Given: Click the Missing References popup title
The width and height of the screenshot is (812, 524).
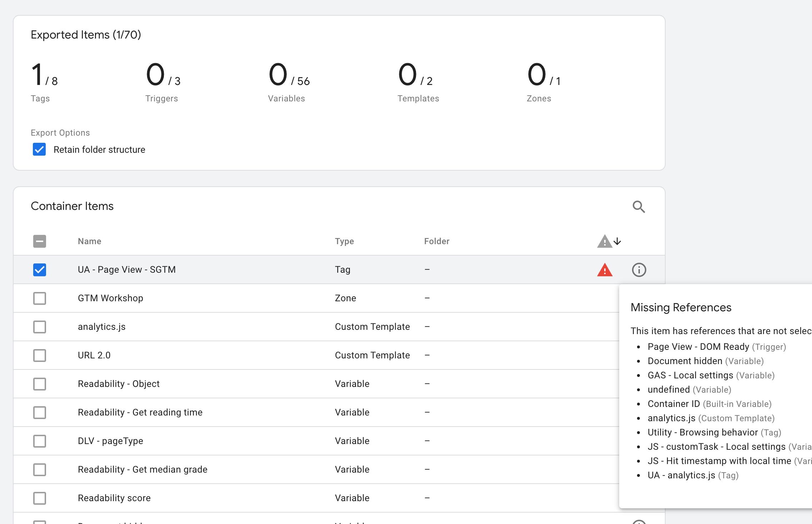Looking at the screenshot, I should coord(681,307).
